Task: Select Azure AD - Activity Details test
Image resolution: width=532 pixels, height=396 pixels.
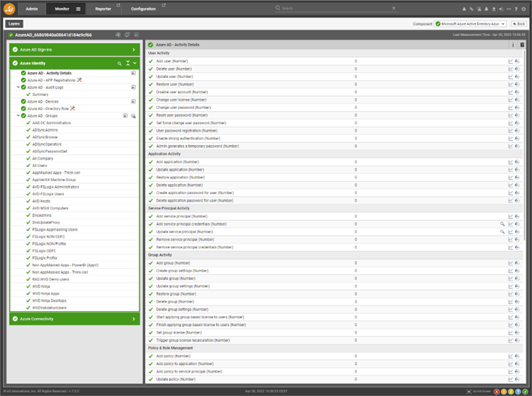Action: coord(50,74)
